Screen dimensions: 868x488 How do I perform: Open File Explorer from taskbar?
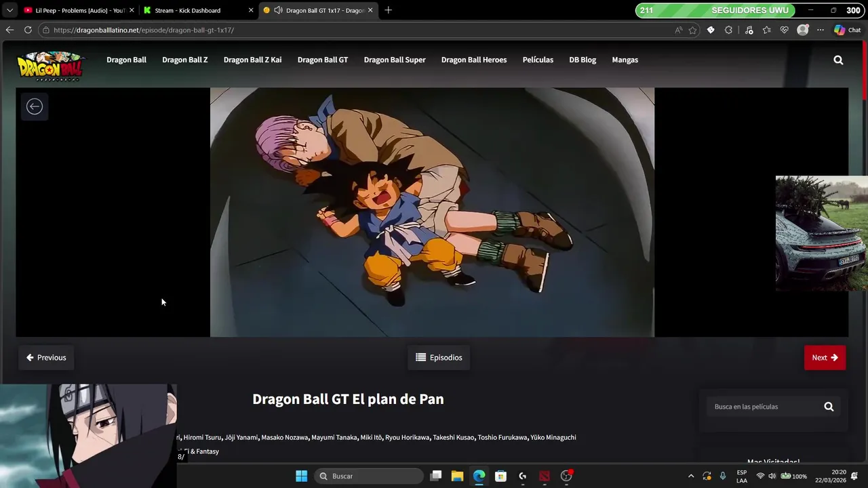click(457, 476)
